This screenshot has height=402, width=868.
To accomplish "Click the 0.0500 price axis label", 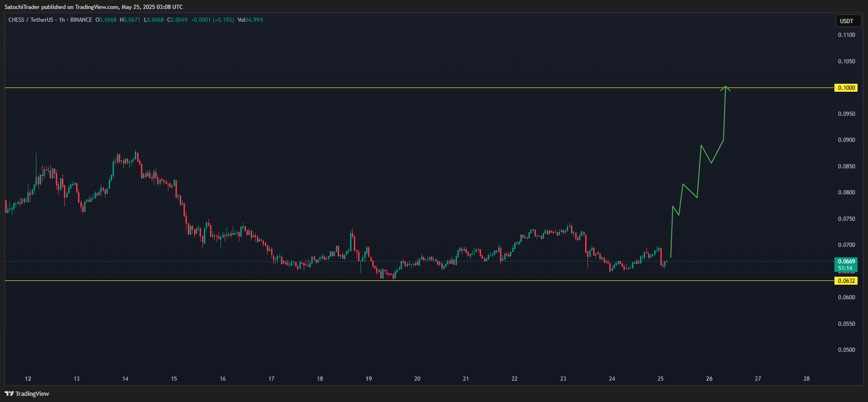I will click(x=846, y=350).
